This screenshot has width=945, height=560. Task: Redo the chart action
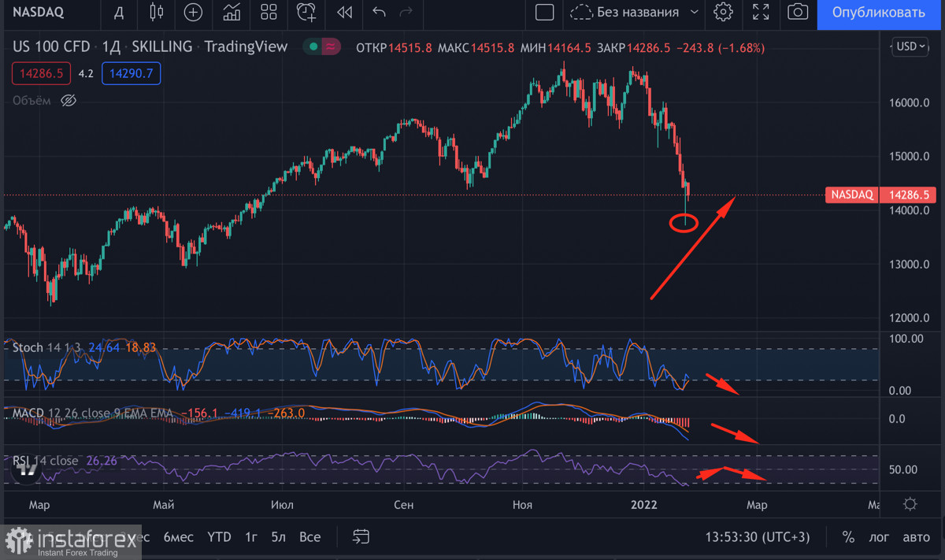[x=406, y=13]
